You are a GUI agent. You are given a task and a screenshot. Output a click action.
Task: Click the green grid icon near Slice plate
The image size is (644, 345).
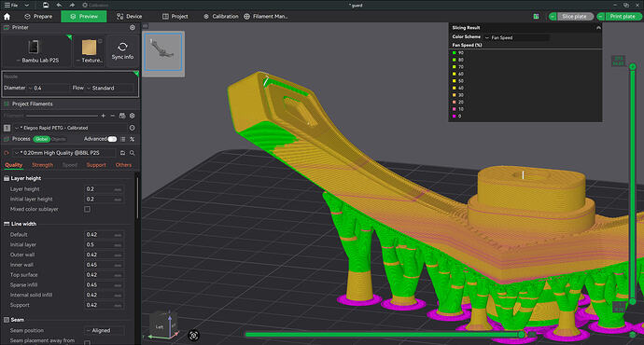[536, 17]
